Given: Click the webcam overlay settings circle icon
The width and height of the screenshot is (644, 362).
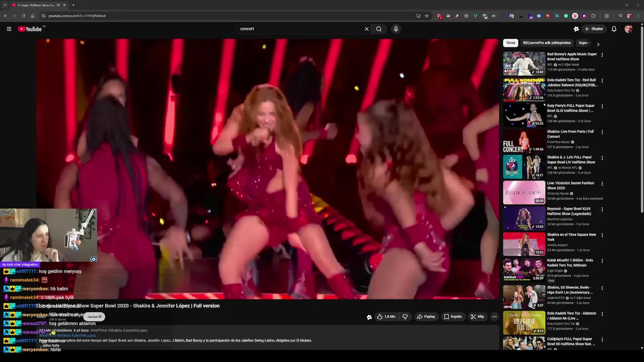Looking at the screenshot, I should coord(94,259).
